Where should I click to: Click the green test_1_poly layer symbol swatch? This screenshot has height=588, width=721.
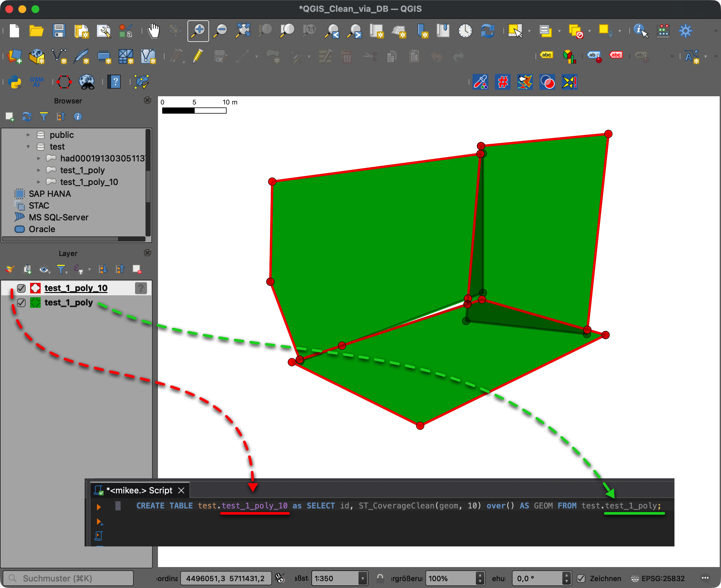[x=35, y=303]
